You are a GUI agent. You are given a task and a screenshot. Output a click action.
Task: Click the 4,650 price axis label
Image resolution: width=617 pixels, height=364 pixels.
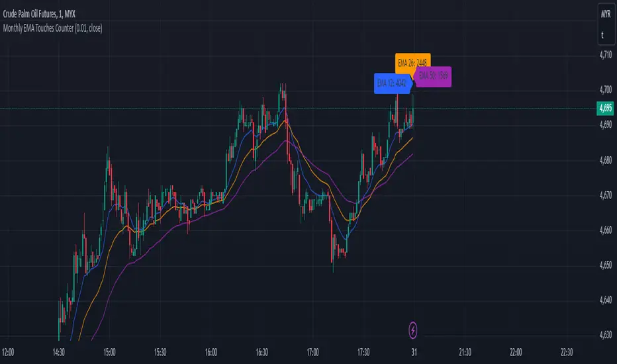pyautogui.click(x=606, y=265)
